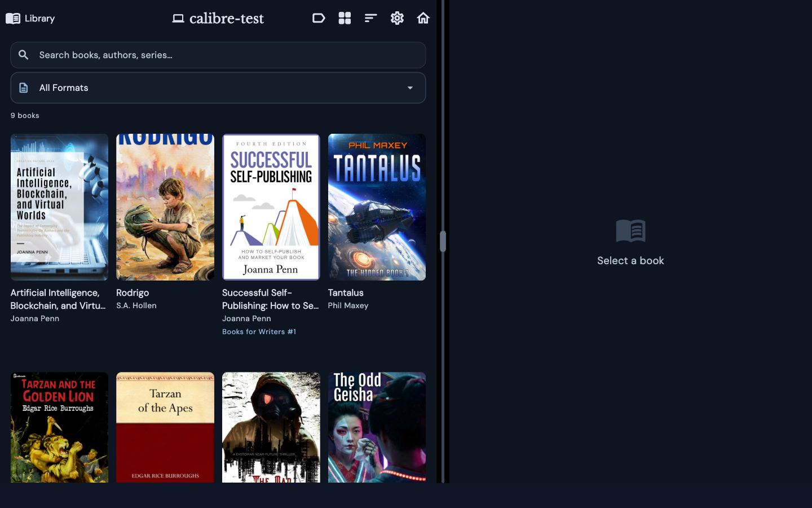812x508 pixels.
Task: Click the Library label in header
Action: click(x=39, y=18)
